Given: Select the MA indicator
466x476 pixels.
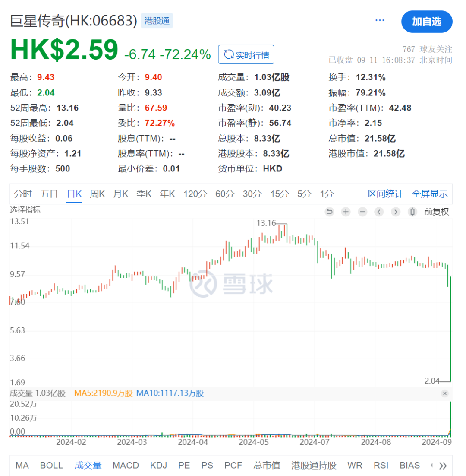Looking at the screenshot, I should 22,465.
